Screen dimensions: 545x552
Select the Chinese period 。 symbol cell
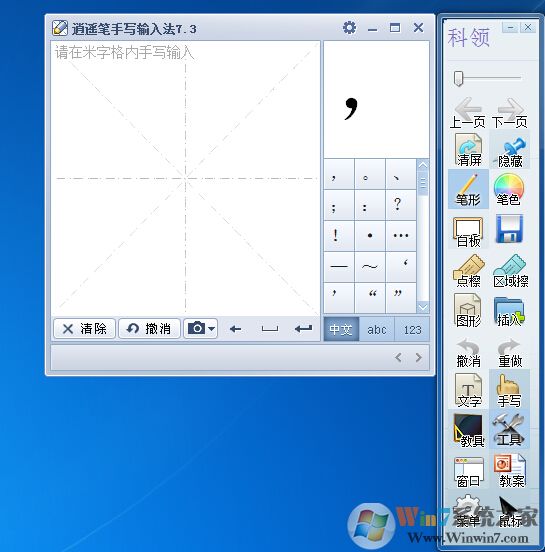point(370,174)
